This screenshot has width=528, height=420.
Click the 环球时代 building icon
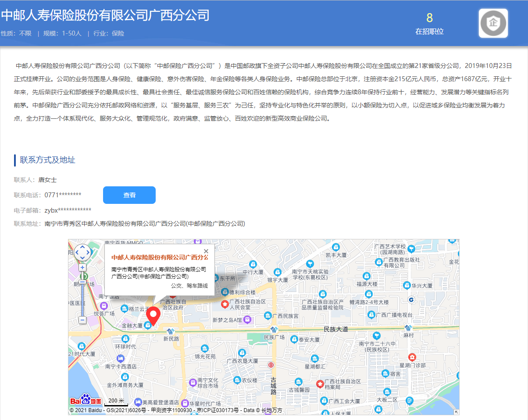(x=125, y=338)
